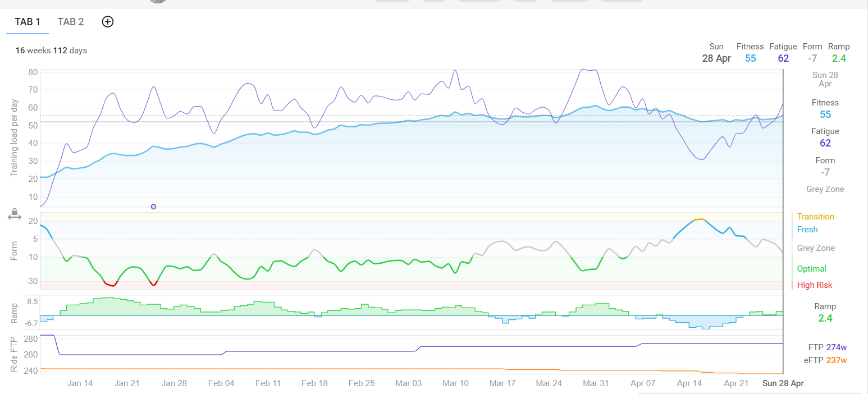The image size is (868, 394).
Task: Click the Optimal zone legend label
Action: click(x=811, y=269)
